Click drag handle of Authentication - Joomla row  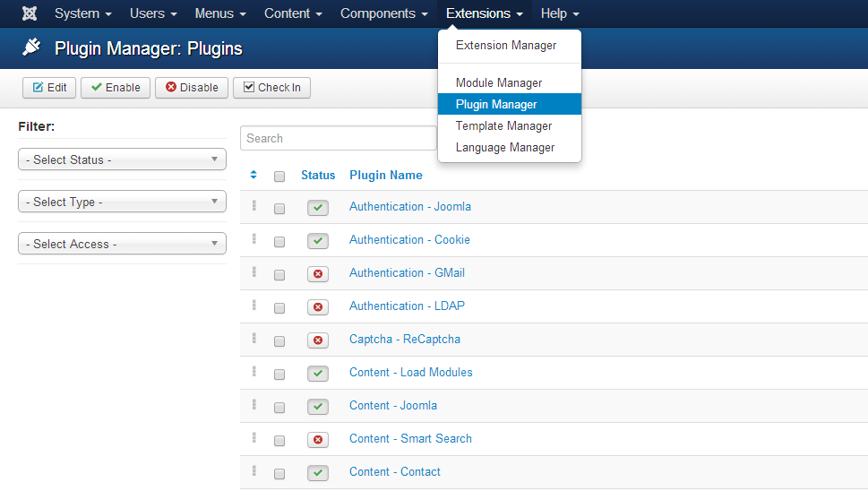(254, 205)
